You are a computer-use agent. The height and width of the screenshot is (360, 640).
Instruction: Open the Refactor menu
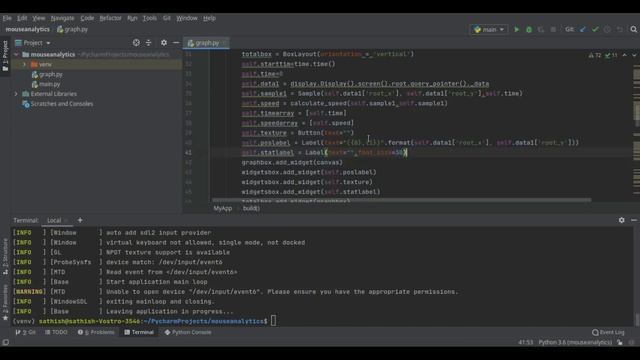click(x=110, y=18)
